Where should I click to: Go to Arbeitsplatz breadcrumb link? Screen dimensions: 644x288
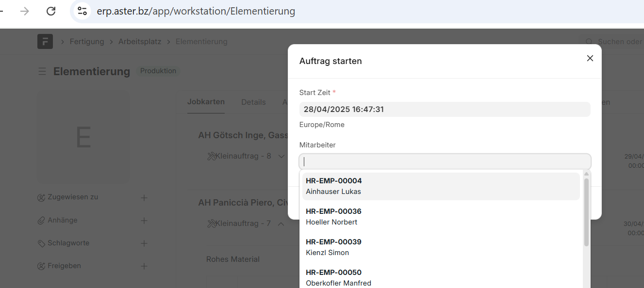pos(140,42)
